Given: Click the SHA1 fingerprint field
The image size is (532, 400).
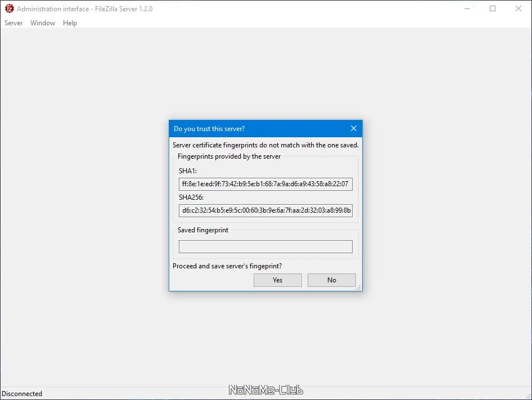Looking at the screenshot, I should pyautogui.click(x=265, y=184).
